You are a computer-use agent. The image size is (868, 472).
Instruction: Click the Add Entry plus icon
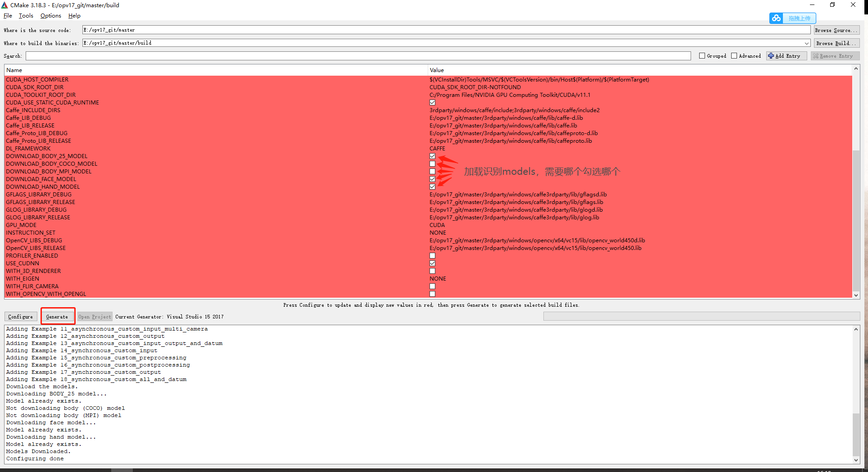coord(771,55)
